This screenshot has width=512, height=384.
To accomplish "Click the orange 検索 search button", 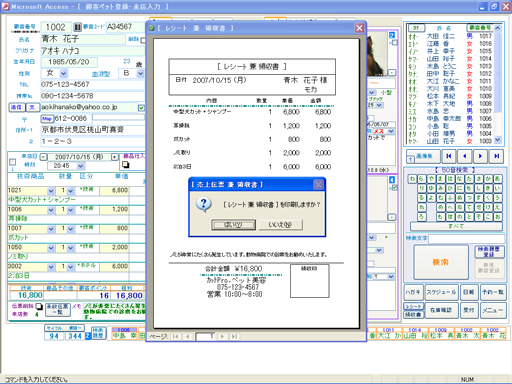I will point(441,262).
